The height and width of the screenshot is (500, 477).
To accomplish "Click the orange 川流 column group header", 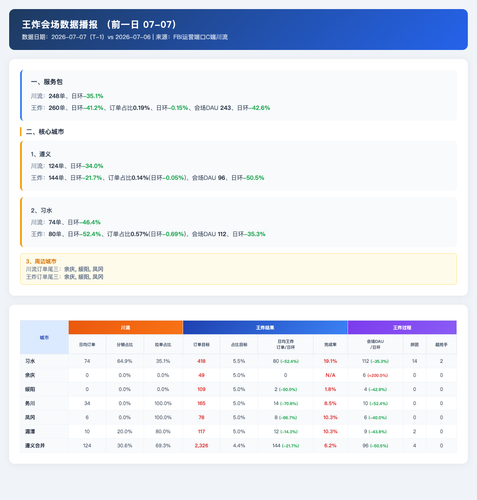I will click(125, 328).
